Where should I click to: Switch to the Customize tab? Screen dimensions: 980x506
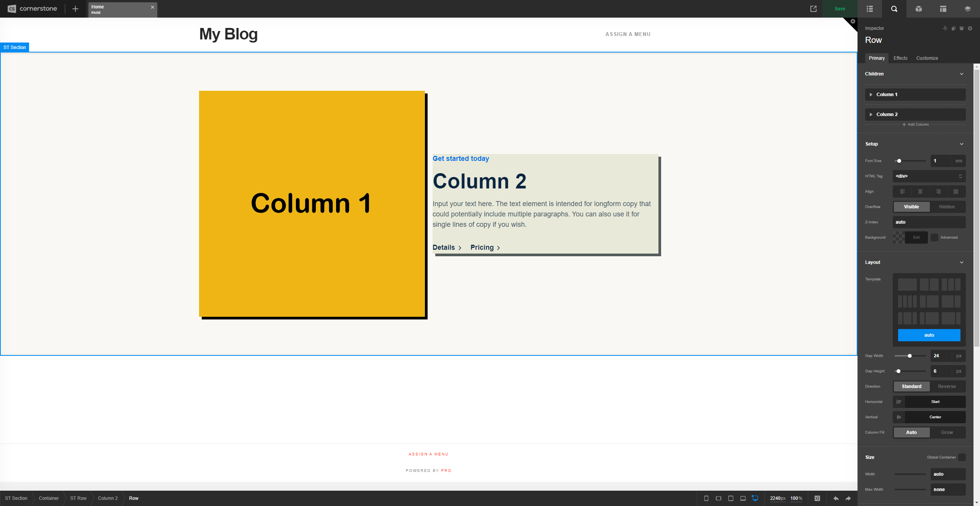[x=927, y=58]
